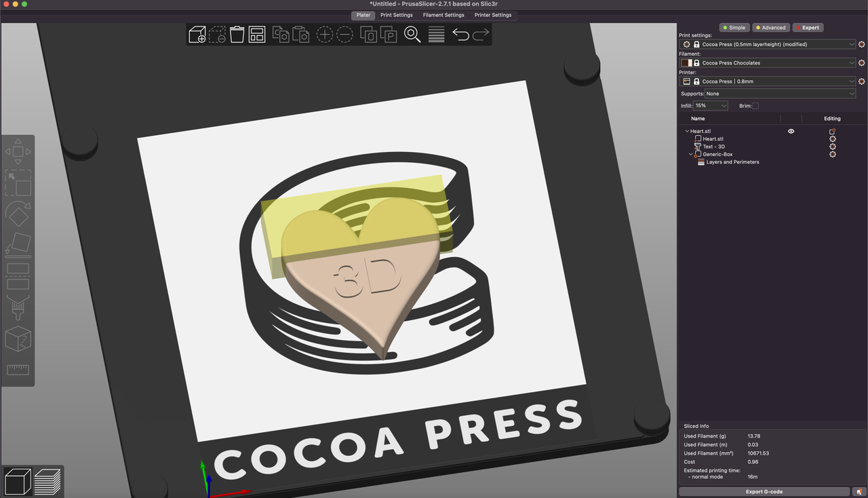868x498 pixels.
Task: Open the Print settings preset dropdown
Action: point(768,44)
